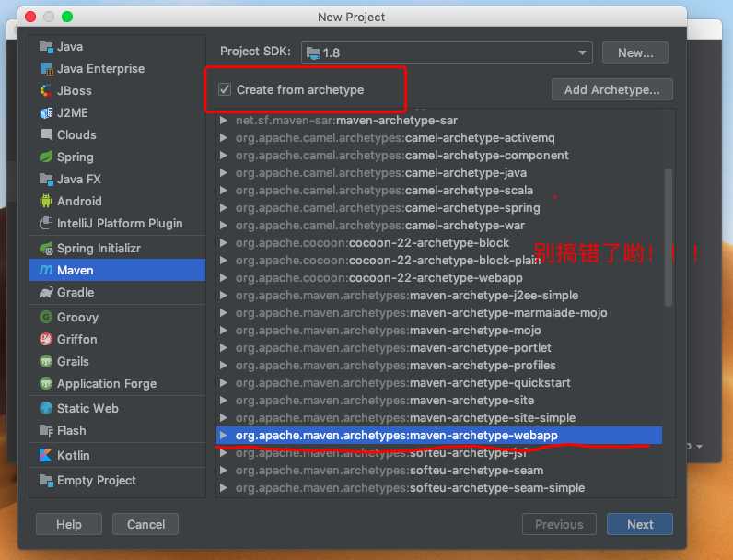Click New... to add an SDK

tap(635, 52)
